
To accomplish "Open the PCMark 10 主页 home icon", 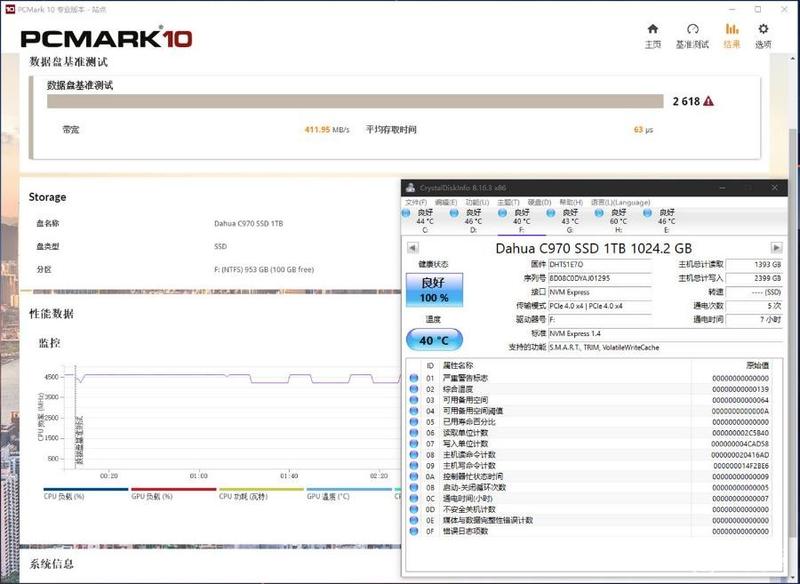I will coord(653,29).
